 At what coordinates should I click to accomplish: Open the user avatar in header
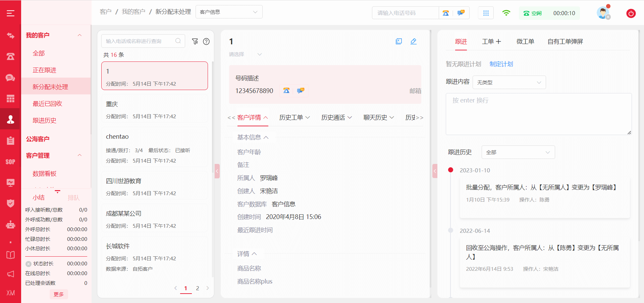pyautogui.click(x=603, y=13)
